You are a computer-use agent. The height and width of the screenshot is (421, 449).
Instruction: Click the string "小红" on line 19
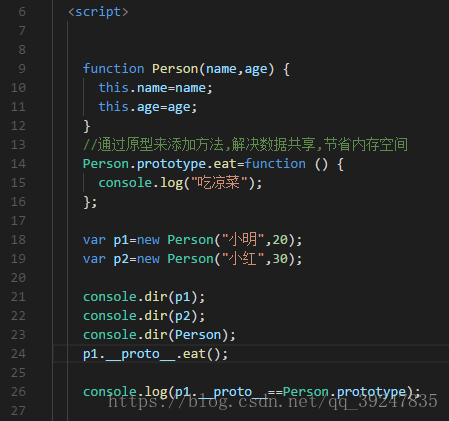(x=243, y=259)
